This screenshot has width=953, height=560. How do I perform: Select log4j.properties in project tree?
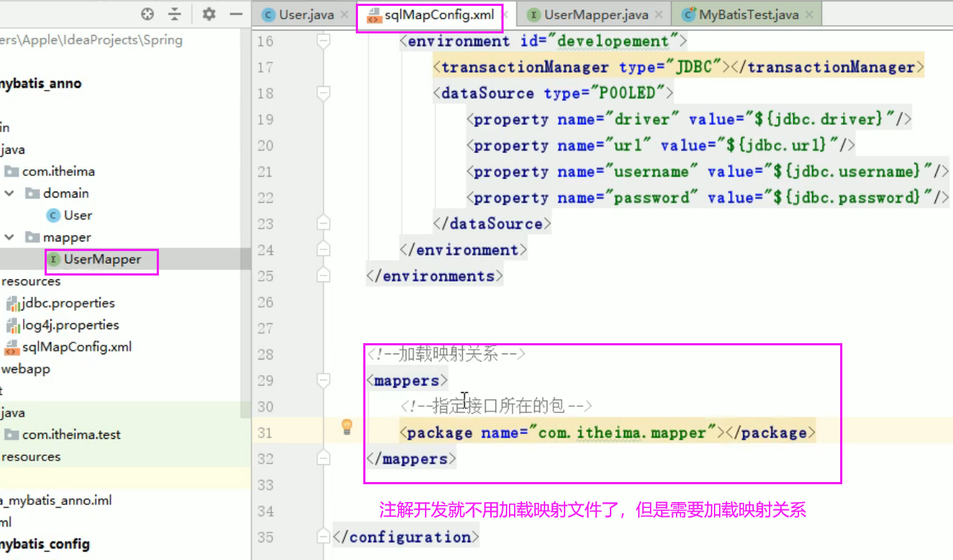tap(71, 325)
